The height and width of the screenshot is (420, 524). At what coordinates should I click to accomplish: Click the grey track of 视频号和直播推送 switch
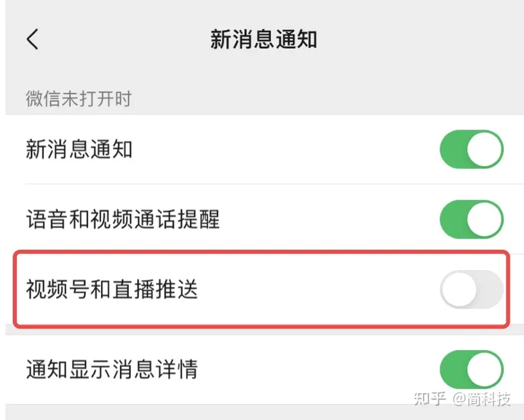[x=490, y=290]
